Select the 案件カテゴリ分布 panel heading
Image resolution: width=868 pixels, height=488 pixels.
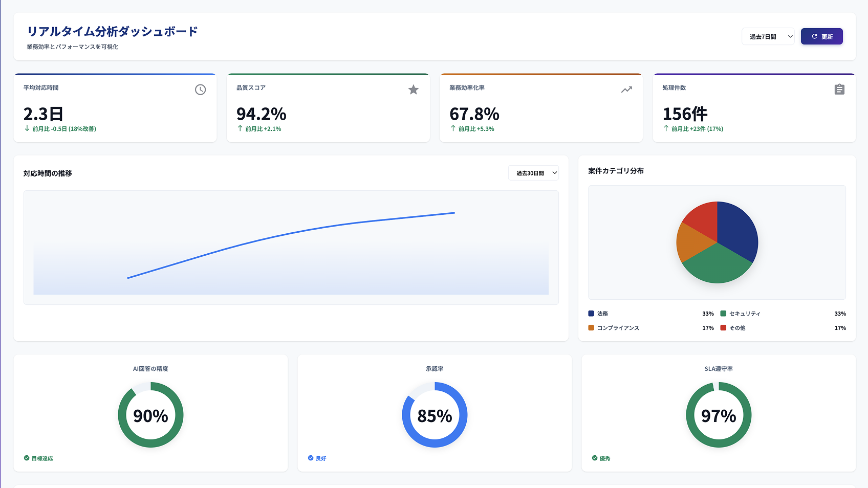(x=616, y=171)
